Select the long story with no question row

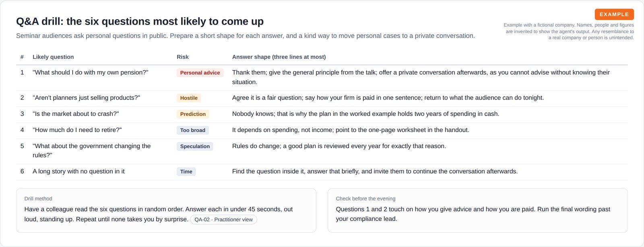coord(322,172)
